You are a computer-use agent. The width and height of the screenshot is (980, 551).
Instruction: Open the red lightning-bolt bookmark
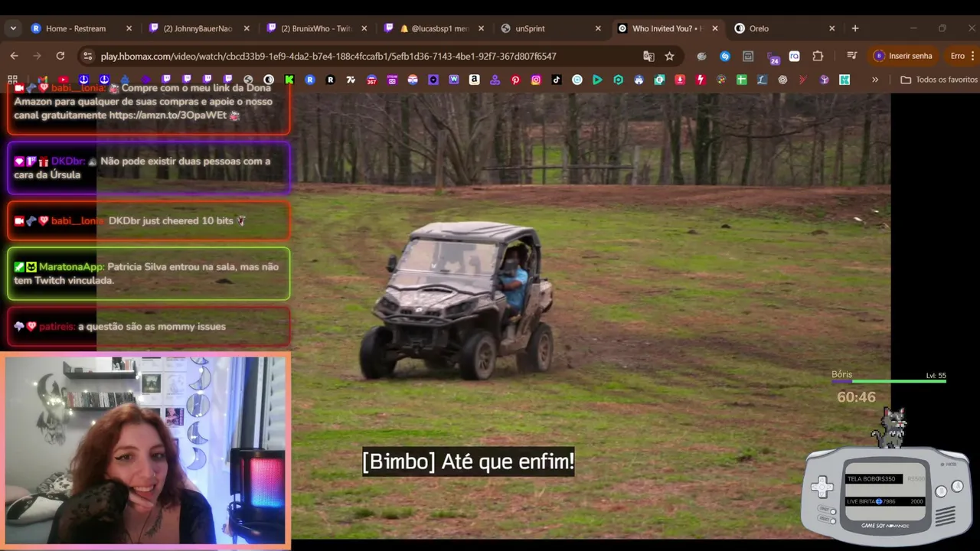(700, 80)
